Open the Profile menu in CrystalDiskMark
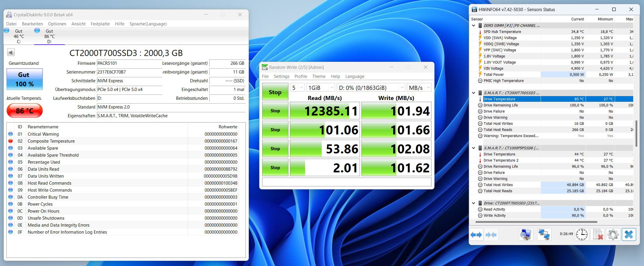Viewport: 644px width, 266px height. tap(301, 76)
